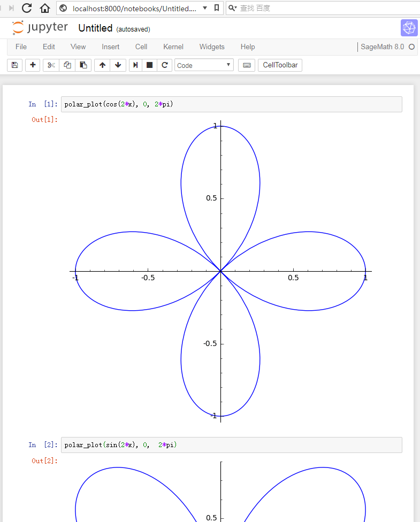Insert a cell below with the plus icon
420x522 pixels.
(x=33, y=65)
